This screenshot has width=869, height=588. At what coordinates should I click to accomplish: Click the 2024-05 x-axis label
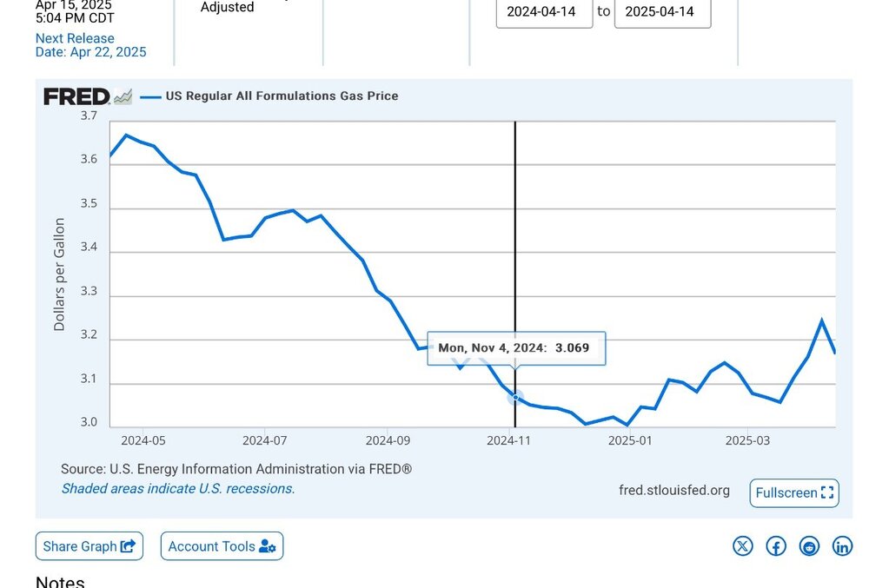pos(143,440)
